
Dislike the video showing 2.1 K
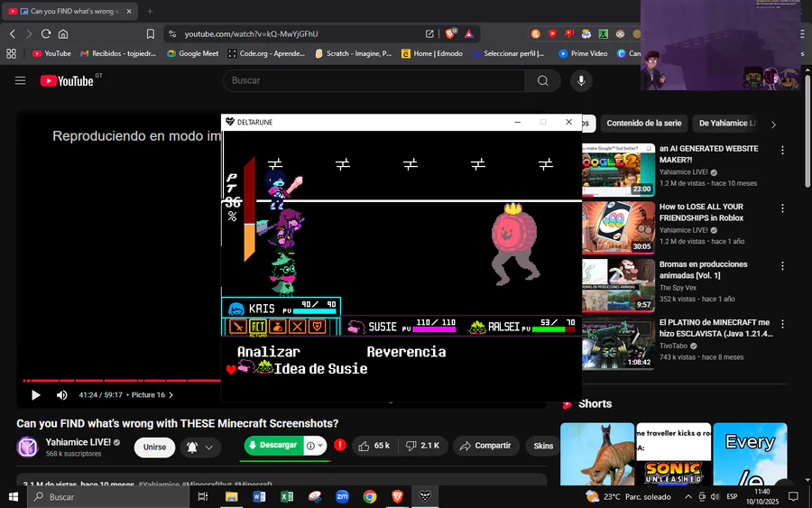tap(423, 446)
